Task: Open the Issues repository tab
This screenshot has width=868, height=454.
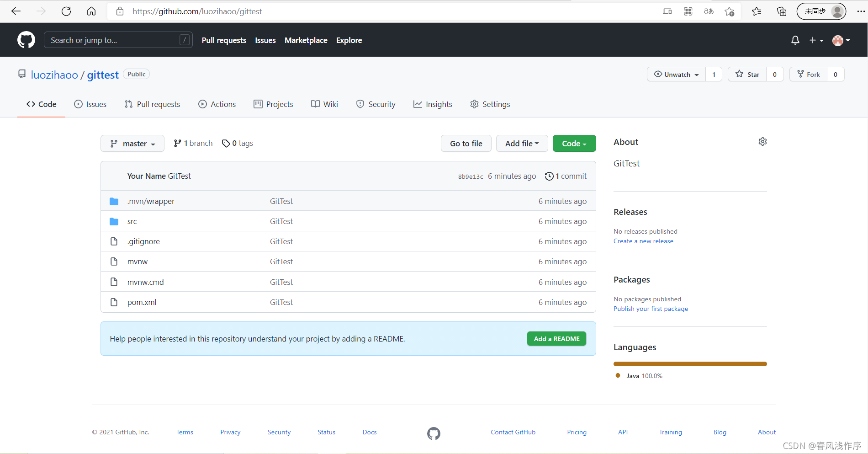Action: pos(90,104)
